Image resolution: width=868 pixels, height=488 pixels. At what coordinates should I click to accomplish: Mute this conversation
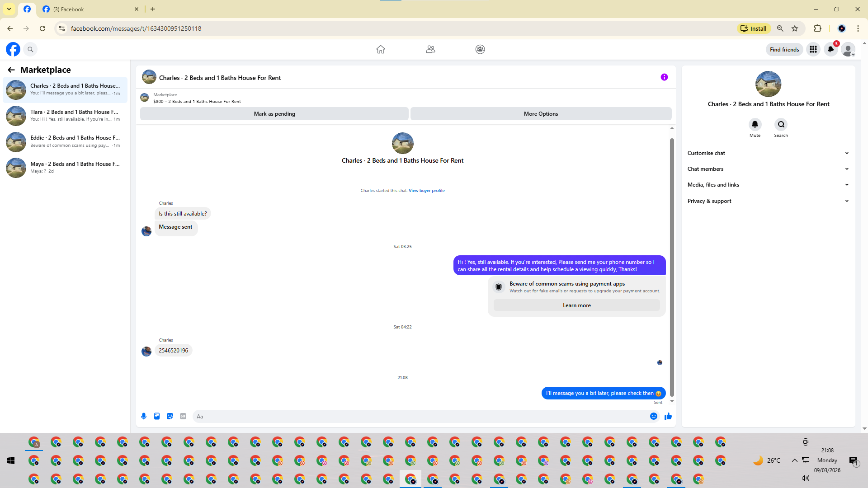point(755,125)
